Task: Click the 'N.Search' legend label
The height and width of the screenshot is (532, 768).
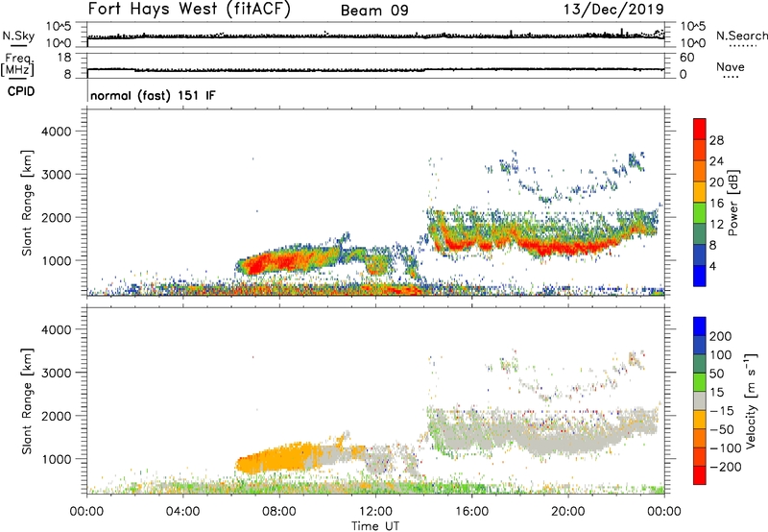Action: tap(742, 36)
